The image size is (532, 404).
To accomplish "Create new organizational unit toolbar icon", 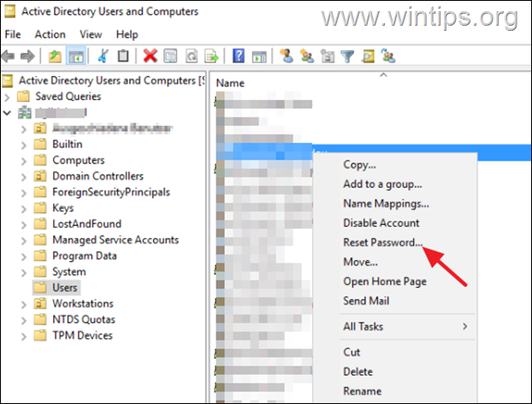I will coord(327,56).
